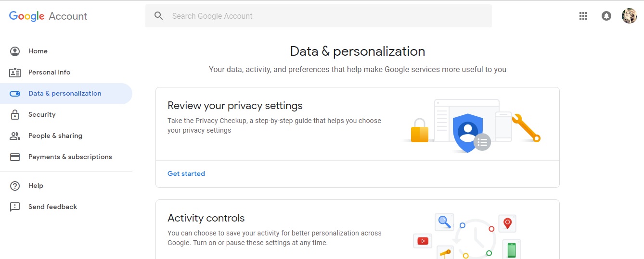This screenshot has height=259, width=644.
Task: Select Personal info in sidebar
Action: (x=49, y=73)
